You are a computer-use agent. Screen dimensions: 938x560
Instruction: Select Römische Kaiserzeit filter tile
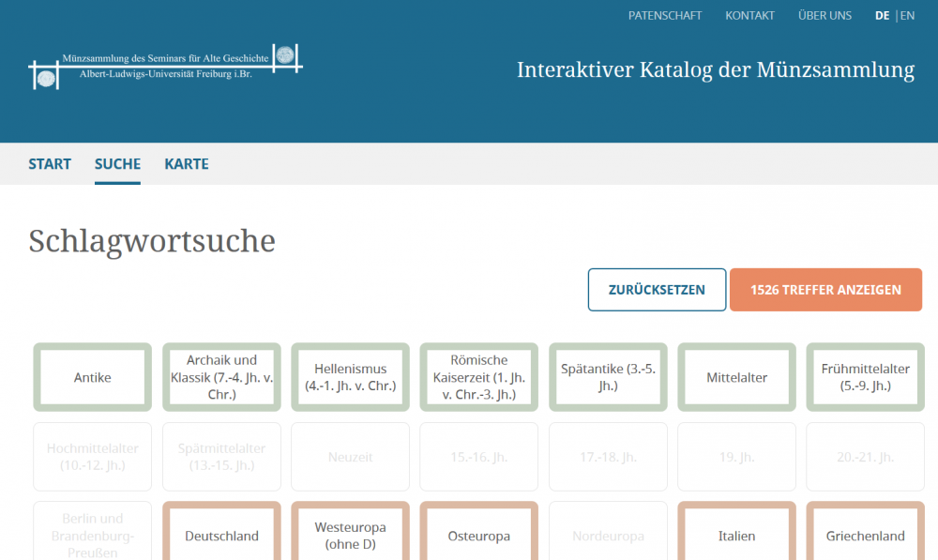[479, 377]
